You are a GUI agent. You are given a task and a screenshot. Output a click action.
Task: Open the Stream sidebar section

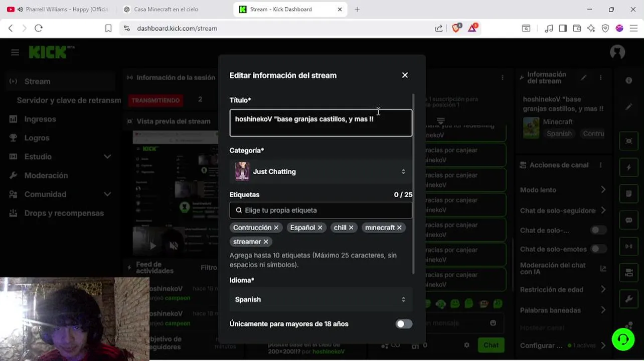61,81
